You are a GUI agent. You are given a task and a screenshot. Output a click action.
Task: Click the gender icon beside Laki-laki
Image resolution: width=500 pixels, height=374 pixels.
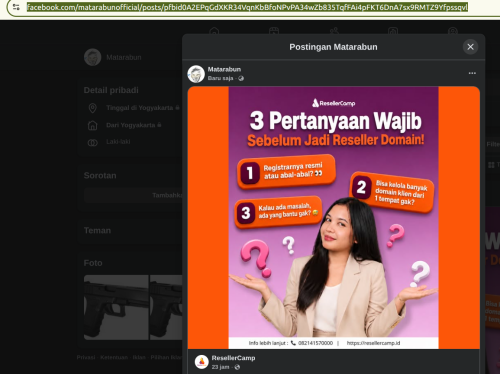93,143
